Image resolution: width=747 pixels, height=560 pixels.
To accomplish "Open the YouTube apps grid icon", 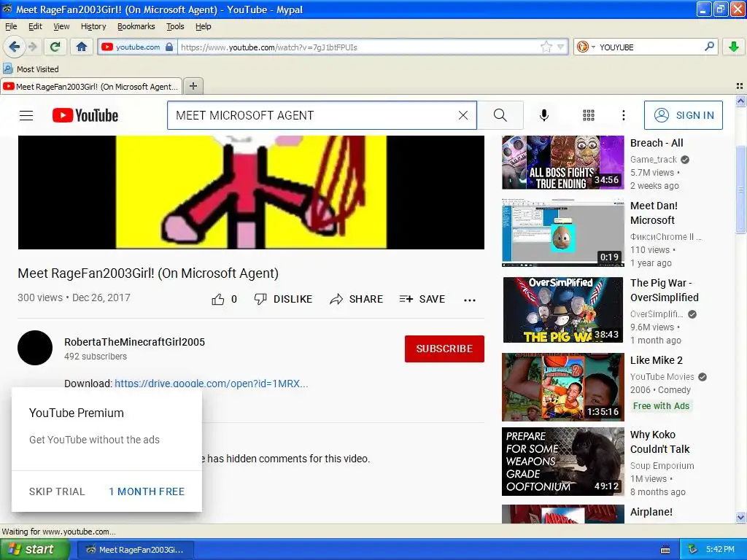I will pos(589,115).
